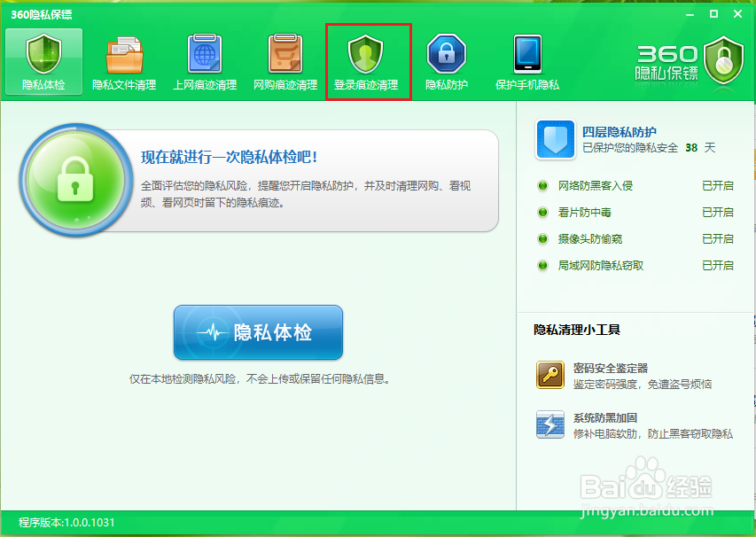Open the 保护手机隐私 phone tab
Image resolution: width=756 pixels, height=537 pixels.
pos(527,62)
